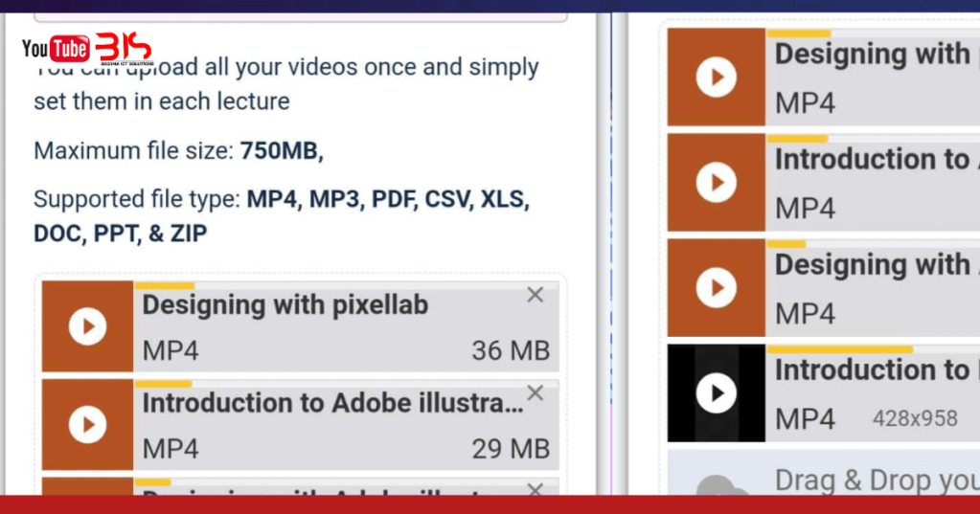
Task: Click the 428x958 resolution label
Action: tap(914, 418)
